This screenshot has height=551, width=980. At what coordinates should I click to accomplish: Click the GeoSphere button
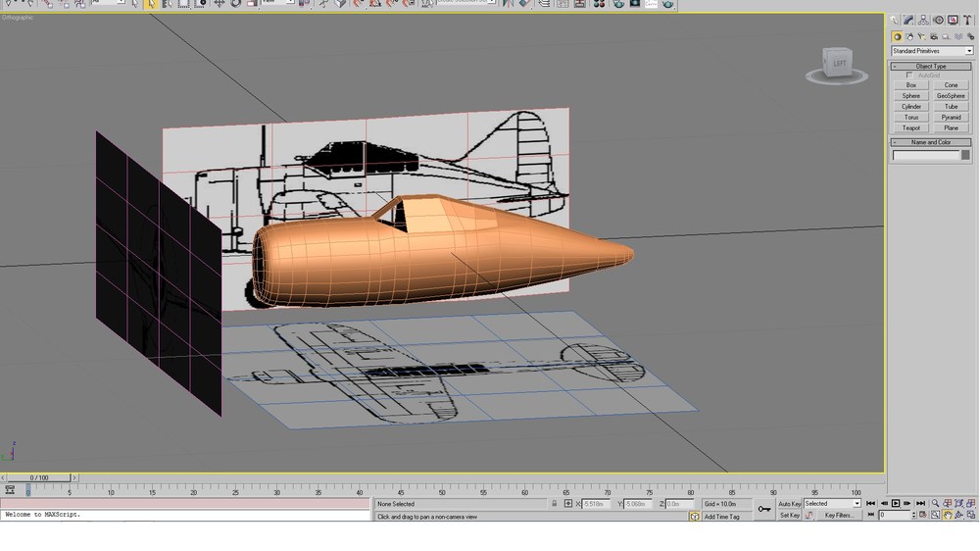[951, 96]
